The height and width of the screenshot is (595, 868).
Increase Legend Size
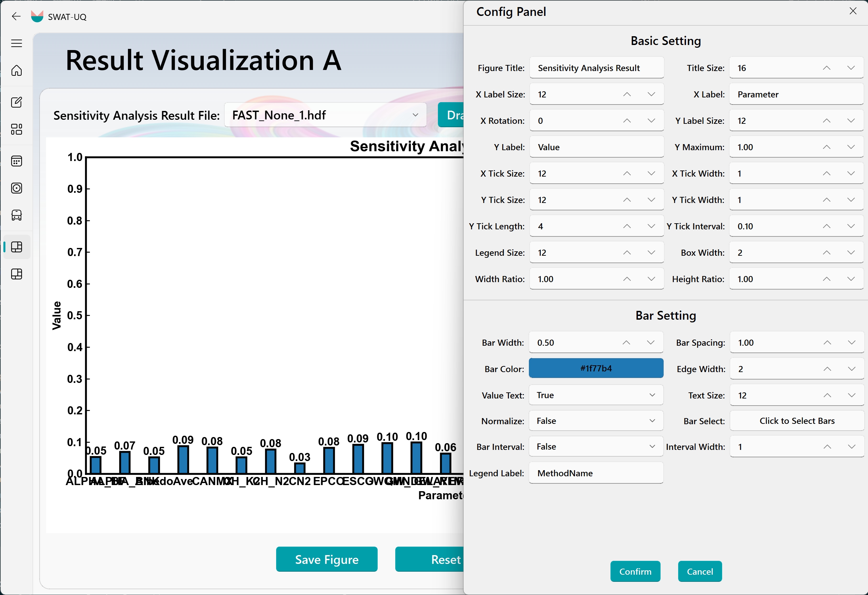click(x=627, y=253)
